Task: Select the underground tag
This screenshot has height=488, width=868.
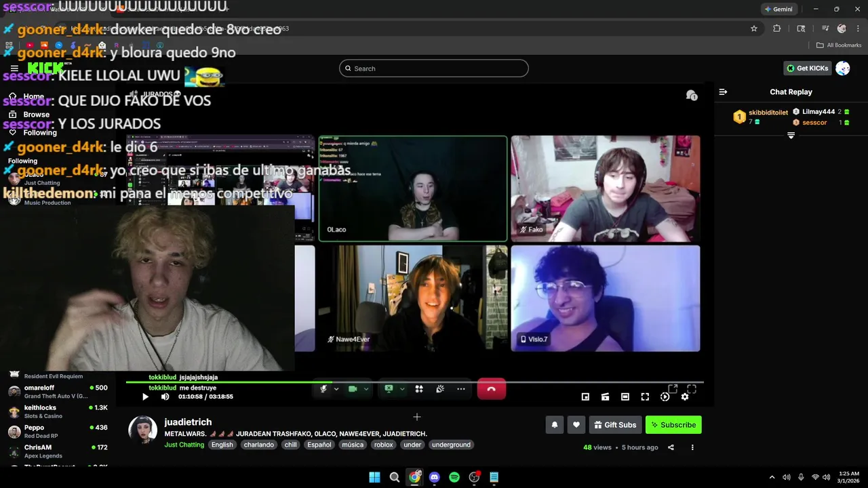Action: [451, 445]
